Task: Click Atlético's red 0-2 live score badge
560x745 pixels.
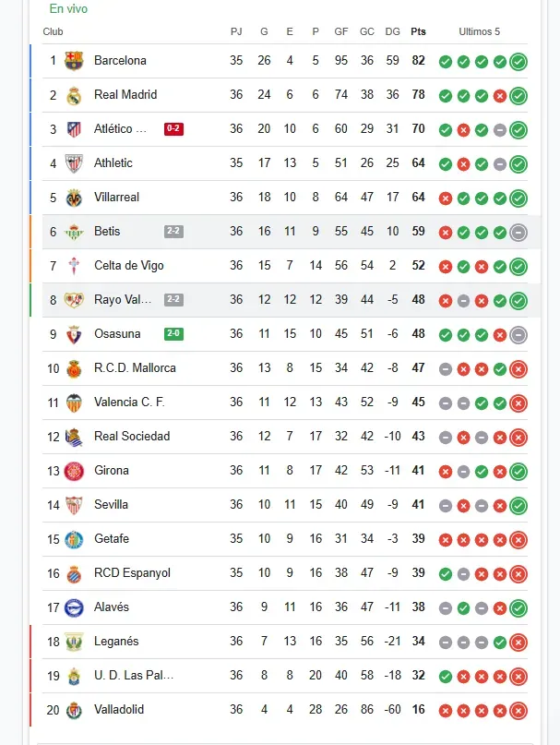Action: 173,129
